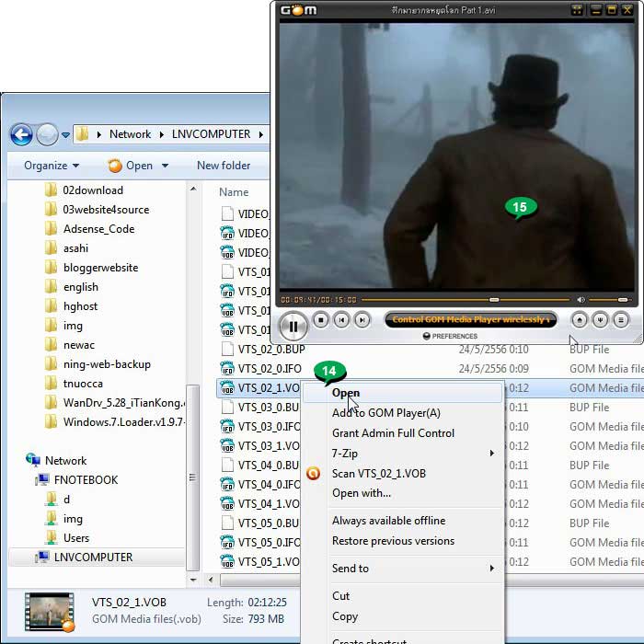
Task: Choose Open with... from context menu
Action: tap(362, 493)
